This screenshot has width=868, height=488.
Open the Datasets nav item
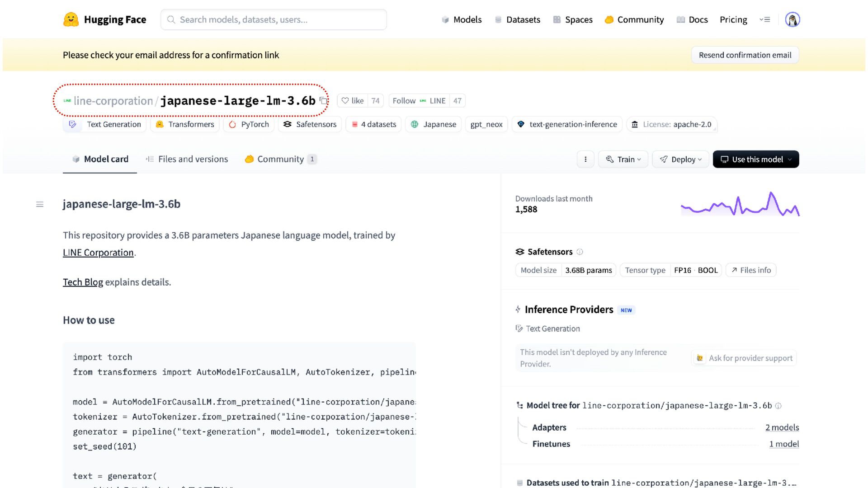[518, 19]
